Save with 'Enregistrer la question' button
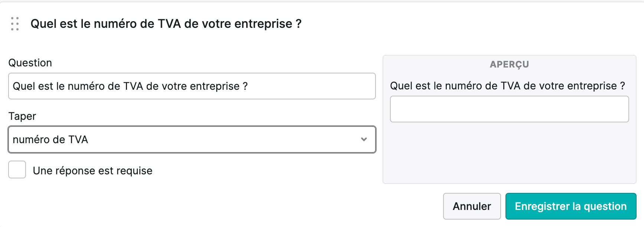Image resolution: width=644 pixels, height=227 pixels. 571,206
